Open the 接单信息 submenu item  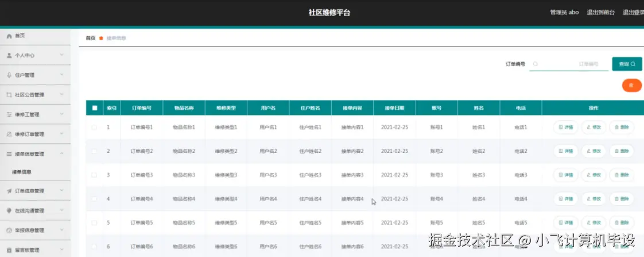22,172
